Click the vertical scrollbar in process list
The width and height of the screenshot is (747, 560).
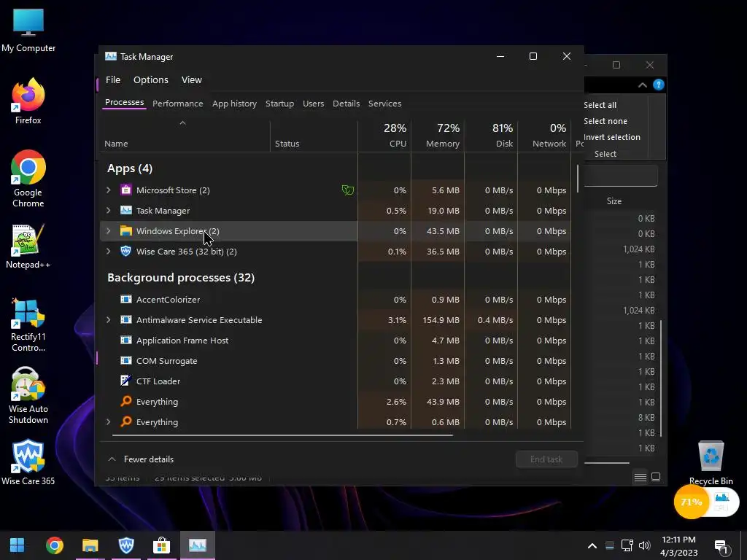[578, 179]
